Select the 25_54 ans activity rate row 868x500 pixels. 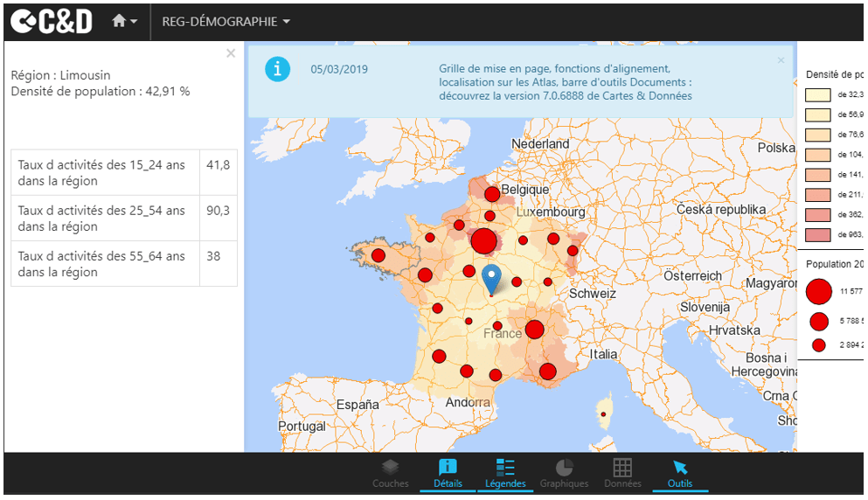click(123, 218)
